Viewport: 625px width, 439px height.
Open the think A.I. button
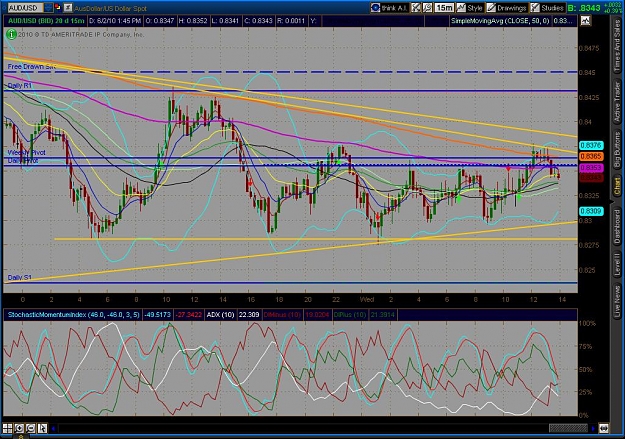389,8
